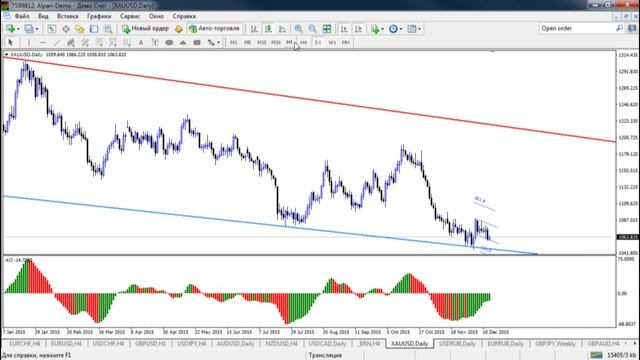This screenshot has width=640, height=360.
Task: Switch to line chart mode
Action: click(x=282, y=29)
